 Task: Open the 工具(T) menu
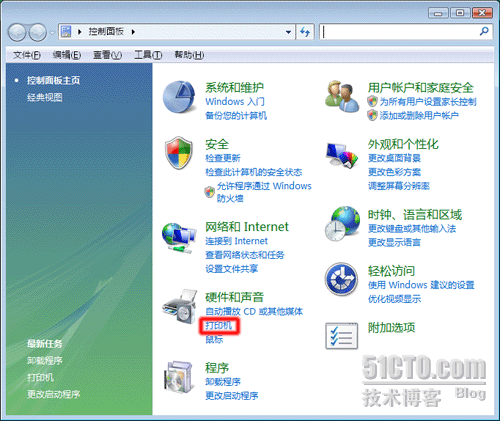(x=148, y=55)
